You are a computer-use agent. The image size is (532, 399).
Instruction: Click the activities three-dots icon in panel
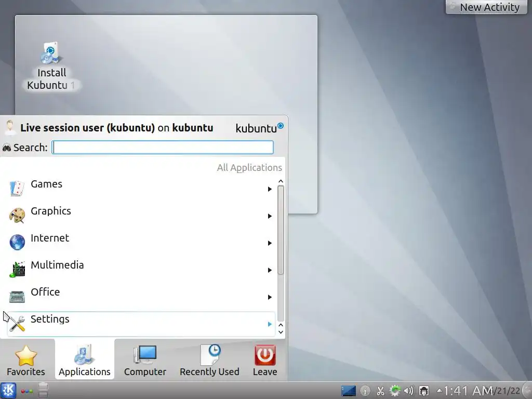27,391
